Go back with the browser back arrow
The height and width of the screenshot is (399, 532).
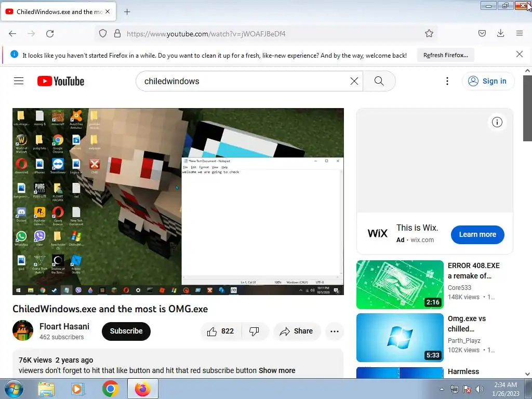[12, 34]
